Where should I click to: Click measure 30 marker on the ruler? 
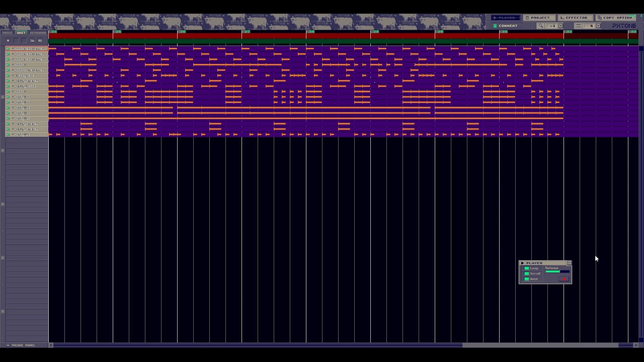[440, 31]
